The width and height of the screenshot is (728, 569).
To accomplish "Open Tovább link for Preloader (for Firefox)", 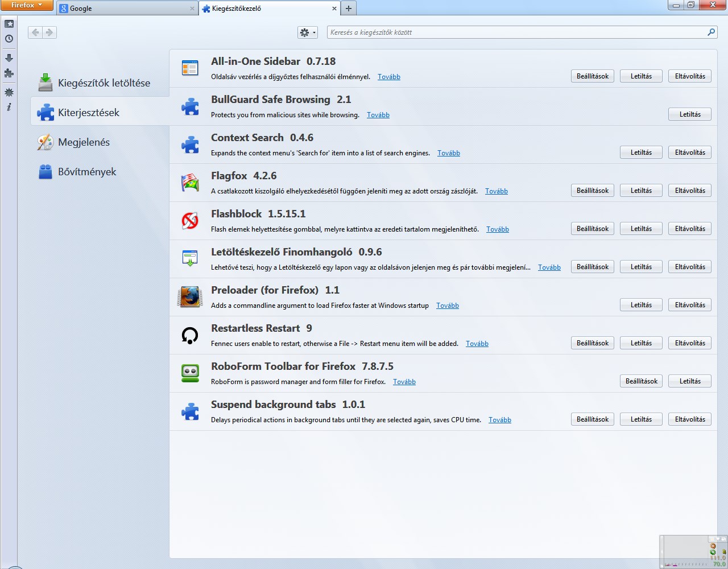I will pos(448,306).
